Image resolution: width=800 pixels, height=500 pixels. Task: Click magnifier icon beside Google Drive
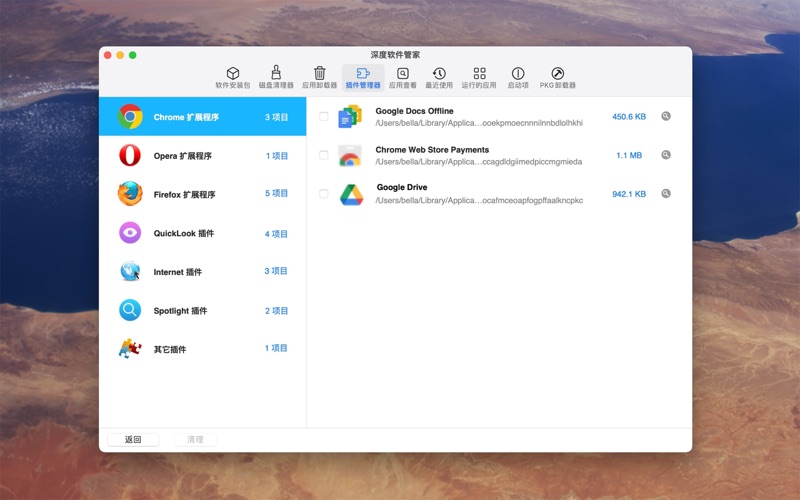[666, 194]
